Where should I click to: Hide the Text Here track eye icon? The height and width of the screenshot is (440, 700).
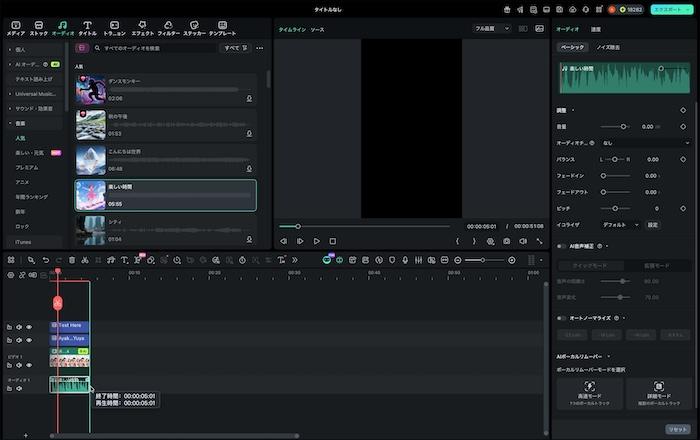[29, 327]
